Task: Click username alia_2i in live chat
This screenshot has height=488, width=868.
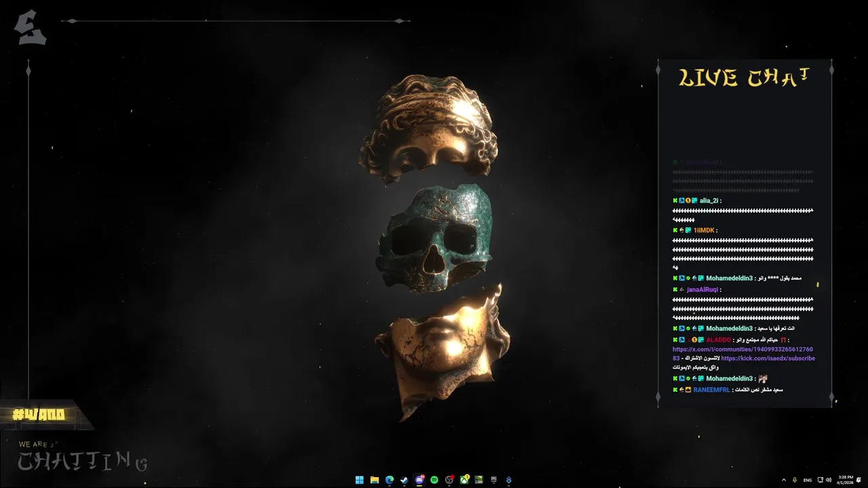Action: tap(709, 201)
